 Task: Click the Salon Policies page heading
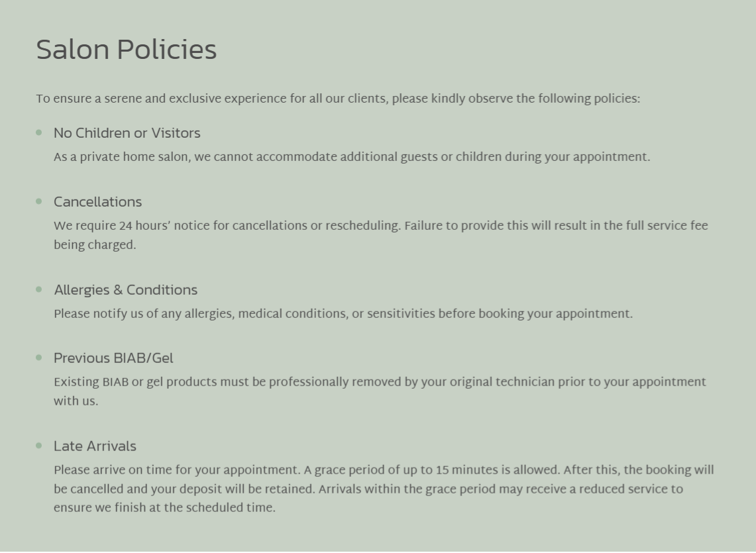click(x=126, y=50)
